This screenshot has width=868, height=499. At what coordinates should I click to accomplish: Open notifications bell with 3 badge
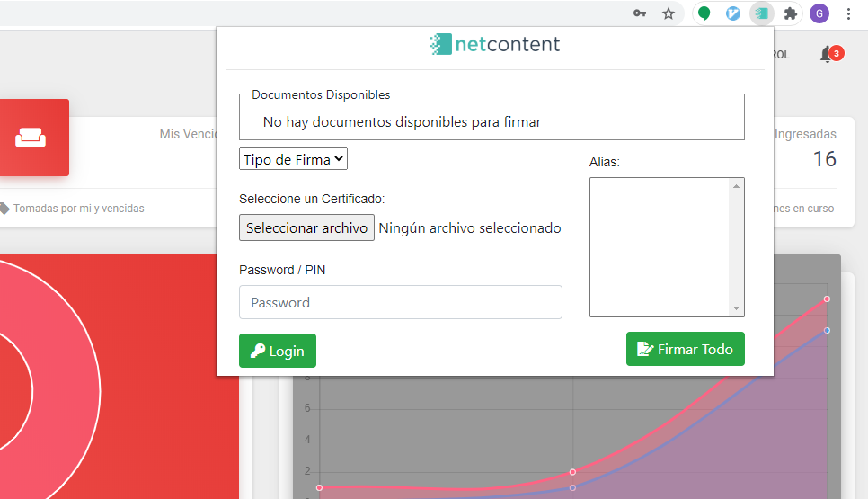coord(830,54)
